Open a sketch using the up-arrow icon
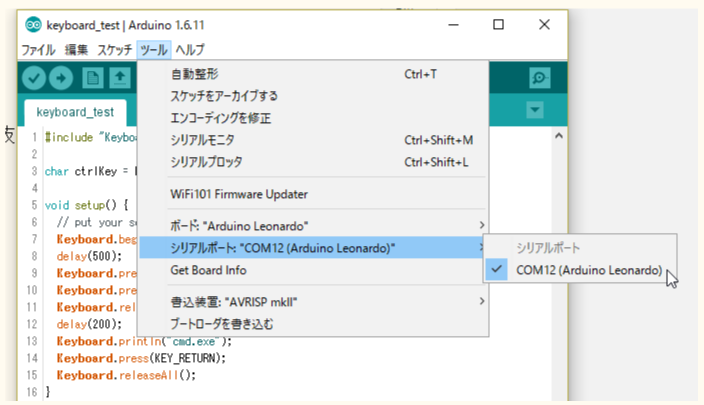The image size is (704, 405). tap(120, 78)
